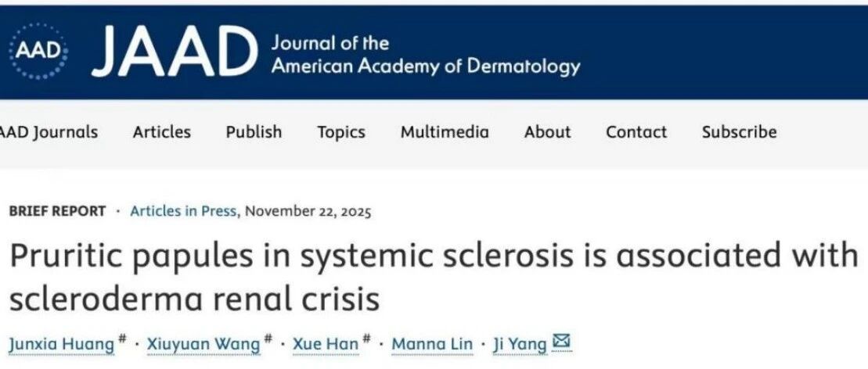Click the Journal of the American Academy of Dermatology text
The image size is (868, 369).
pyautogui.click(x=425, y=55)
